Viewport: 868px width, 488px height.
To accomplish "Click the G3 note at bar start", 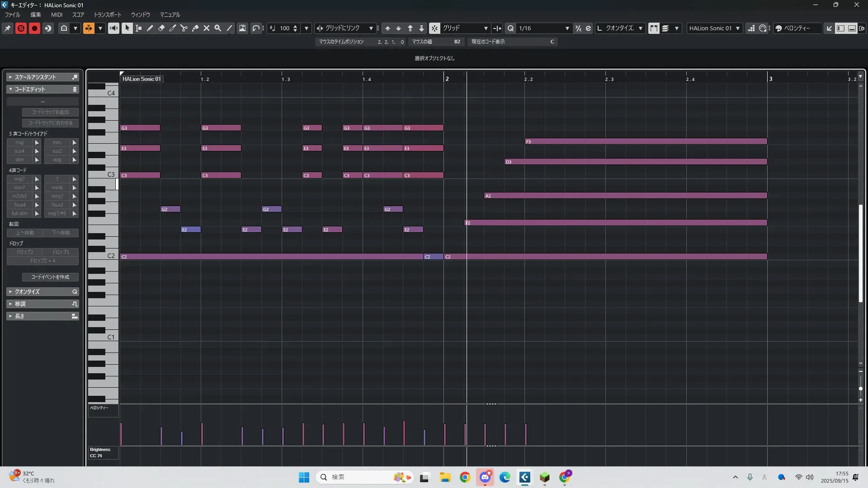I will pos(140,128).
